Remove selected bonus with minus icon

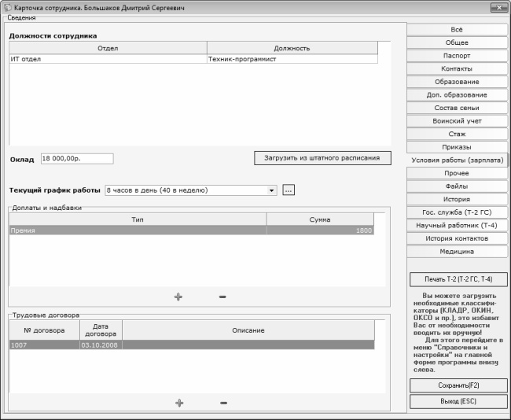click(x=222, y=297)
